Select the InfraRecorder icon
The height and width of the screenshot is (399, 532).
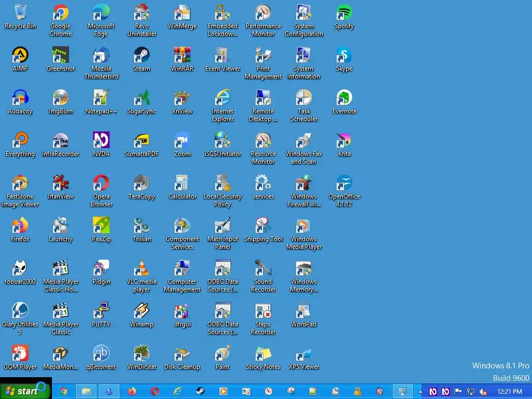(60, 144)
